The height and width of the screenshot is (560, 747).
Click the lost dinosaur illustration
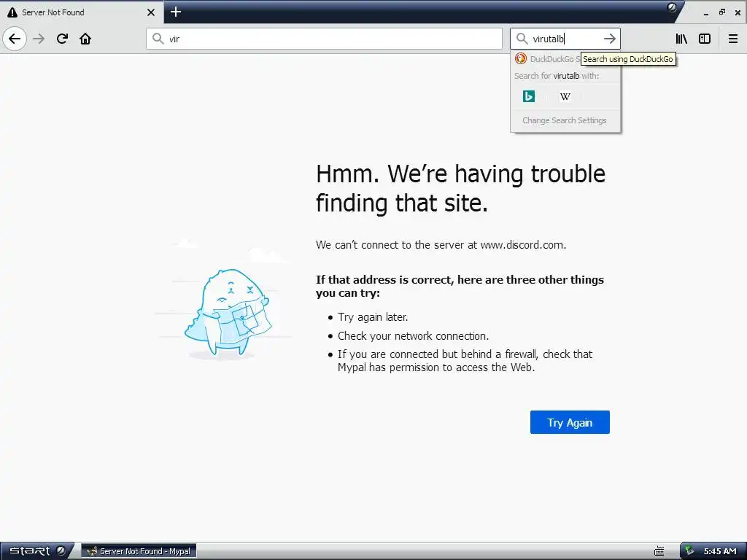(x=228, y=312)
